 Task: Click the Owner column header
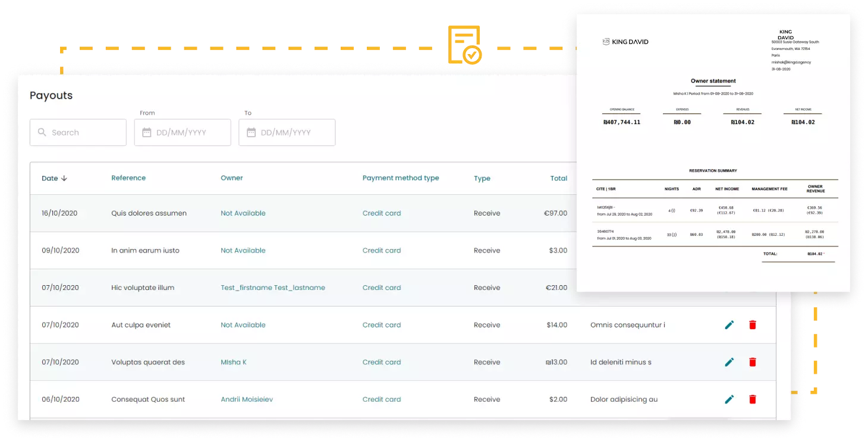[231, 178]
